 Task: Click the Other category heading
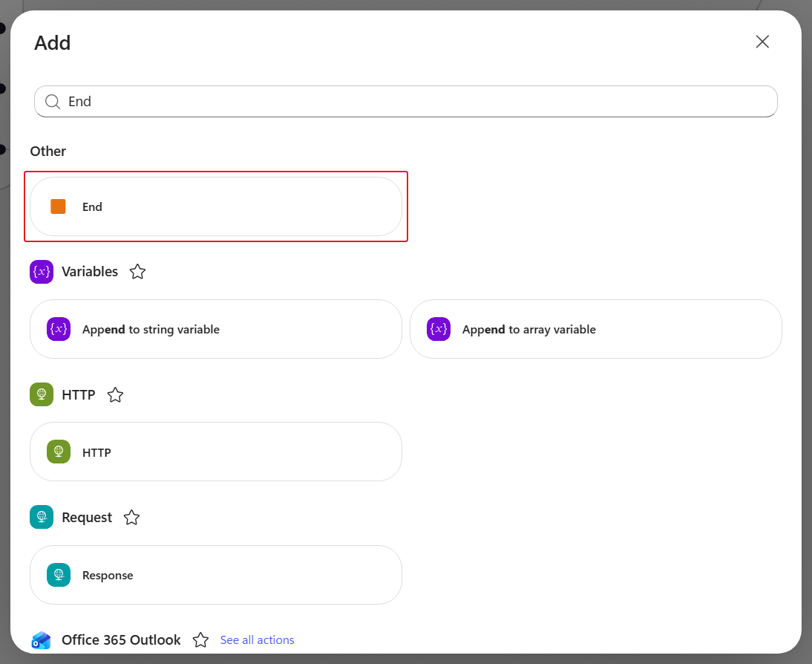(x=48, y=152)
